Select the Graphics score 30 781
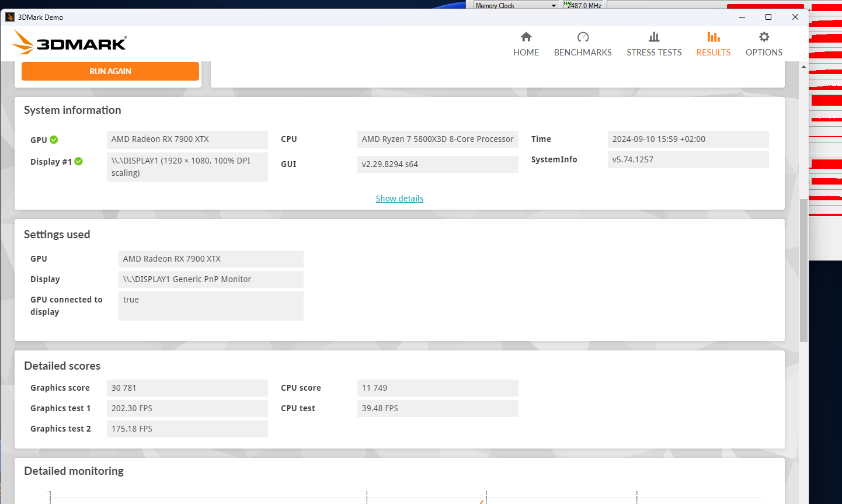The width and height of the screenshot is (842, 504). click(187, 388)
